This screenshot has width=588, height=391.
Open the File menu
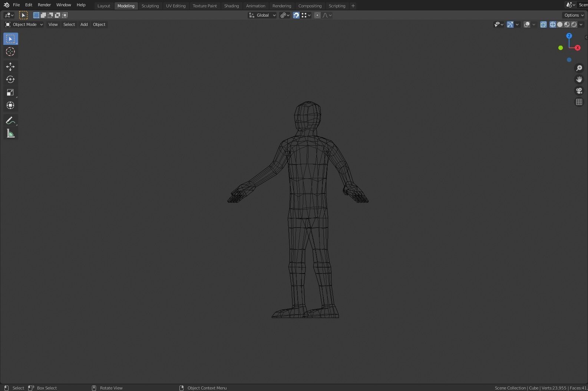pos(16,5)
